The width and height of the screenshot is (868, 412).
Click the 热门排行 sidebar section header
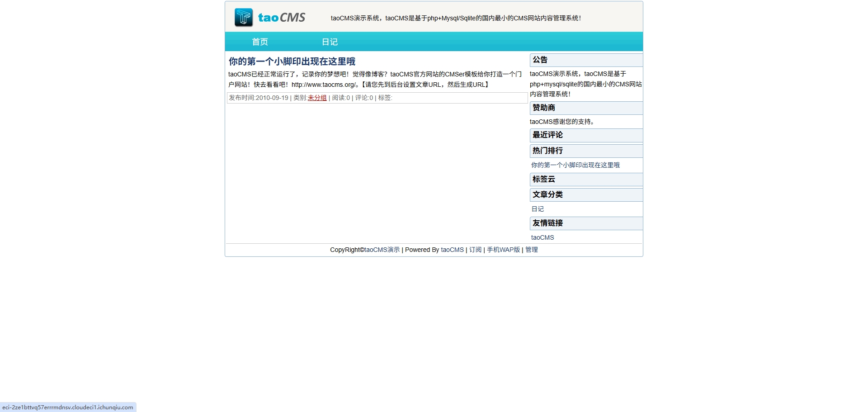coord(547,151)
